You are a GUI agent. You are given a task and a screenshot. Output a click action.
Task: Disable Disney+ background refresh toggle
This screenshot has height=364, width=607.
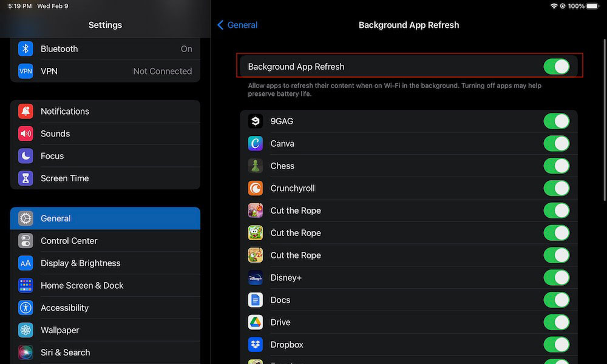coord(556,278)
